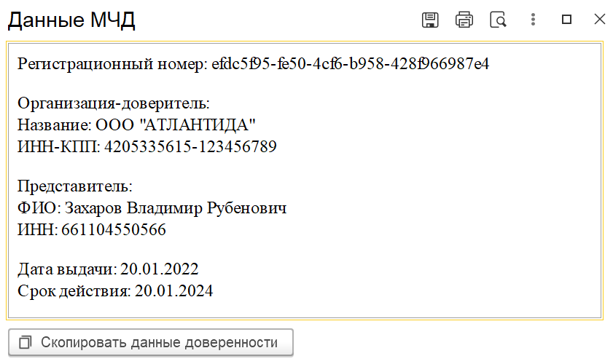Click the registration number value starting efdc5f95
The width and height of the screenshot is (613, 364).
click(351, 63)
